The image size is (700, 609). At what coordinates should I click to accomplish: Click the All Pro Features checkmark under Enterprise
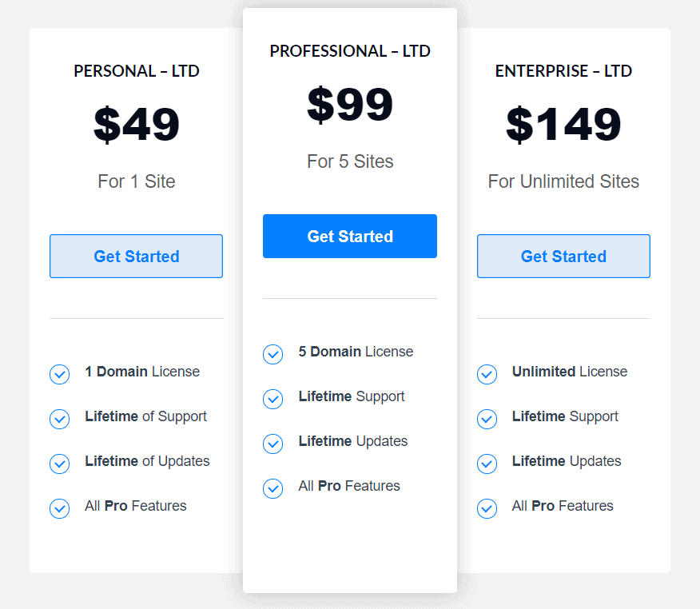coord(487,507)
